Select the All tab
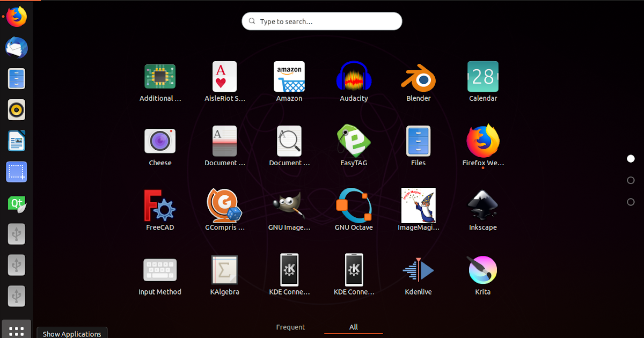Screen dimensions: 644x338 pos(354,327)
